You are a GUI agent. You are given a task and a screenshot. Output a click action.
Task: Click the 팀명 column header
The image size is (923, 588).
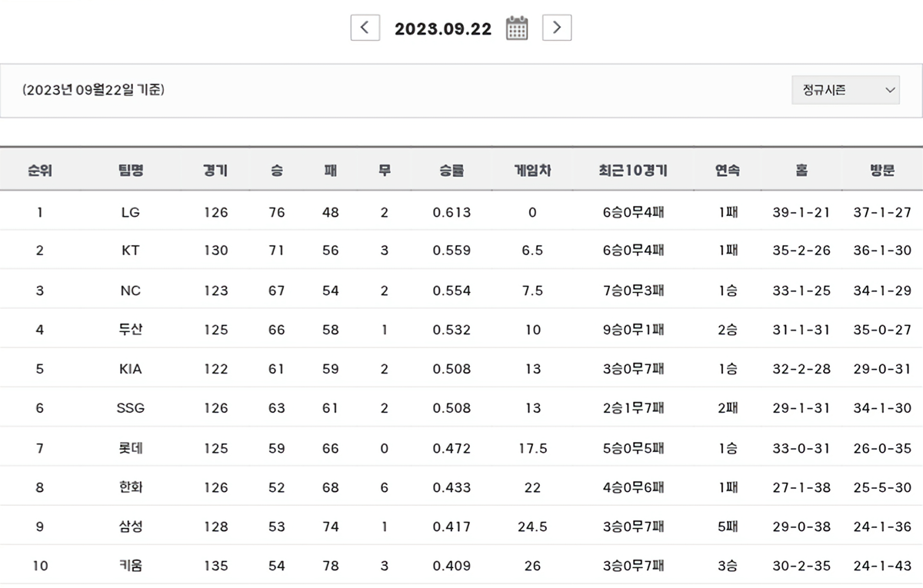131,170
